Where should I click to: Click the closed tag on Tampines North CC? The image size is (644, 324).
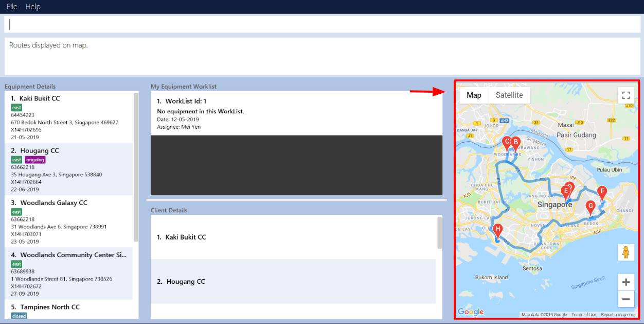(x=19, y=316)
